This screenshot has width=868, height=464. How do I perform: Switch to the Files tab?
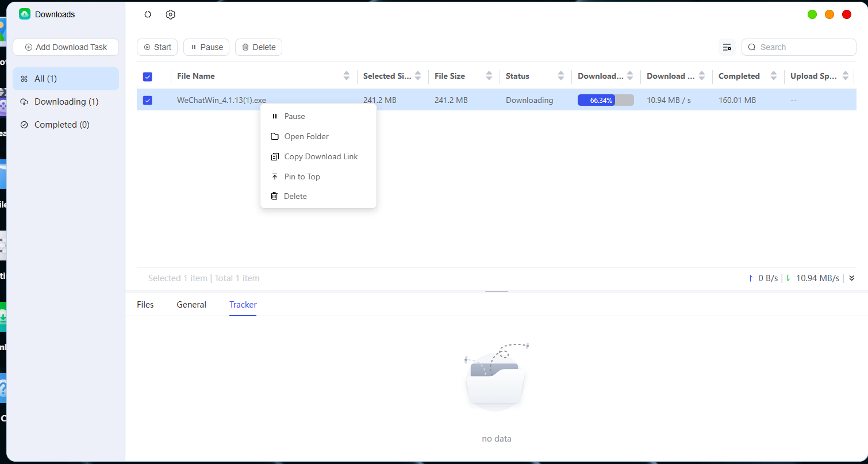click(x=145, y=305)
